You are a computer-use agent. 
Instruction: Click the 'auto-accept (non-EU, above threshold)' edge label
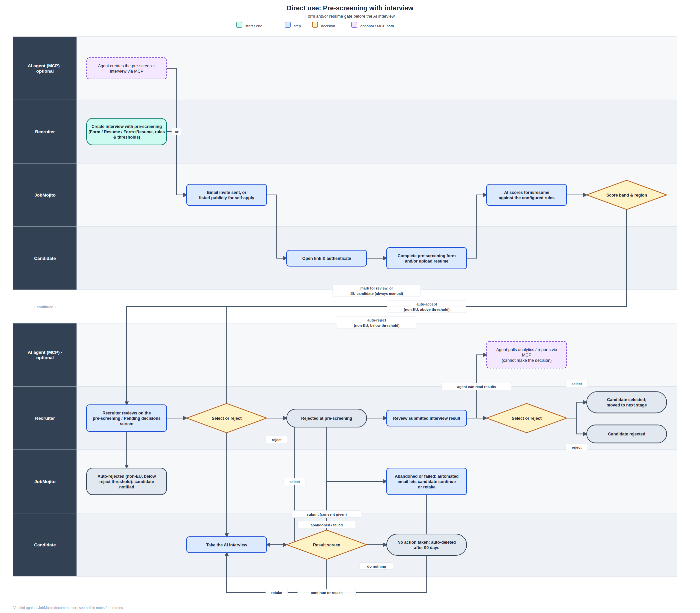[x=427, y=306]
